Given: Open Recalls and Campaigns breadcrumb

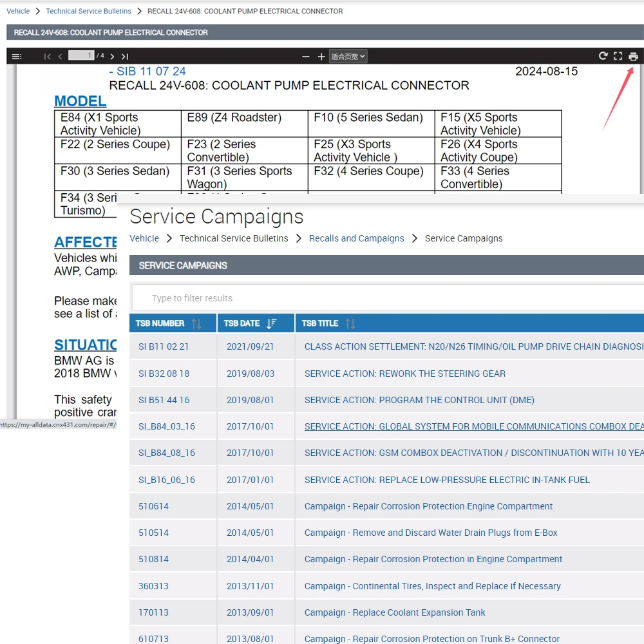Looking at the screenshot, I should click(x=356, y=238).
